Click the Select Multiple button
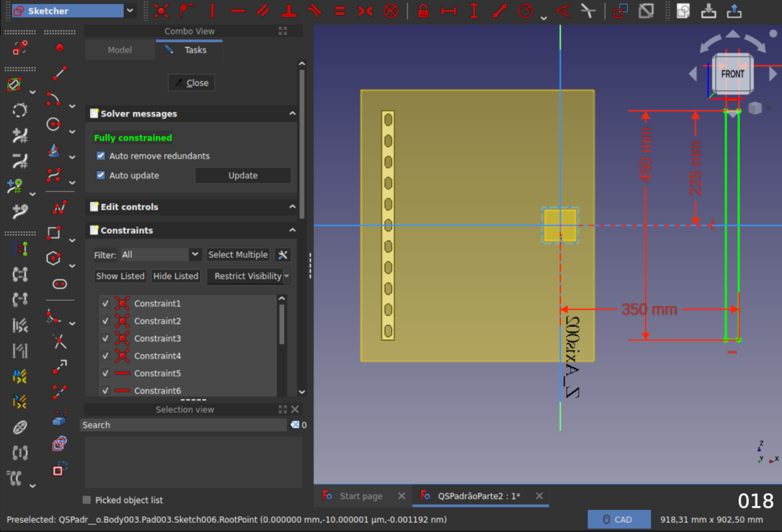The image size is (782, 532). pyautogui.click(x=238, y=255)
